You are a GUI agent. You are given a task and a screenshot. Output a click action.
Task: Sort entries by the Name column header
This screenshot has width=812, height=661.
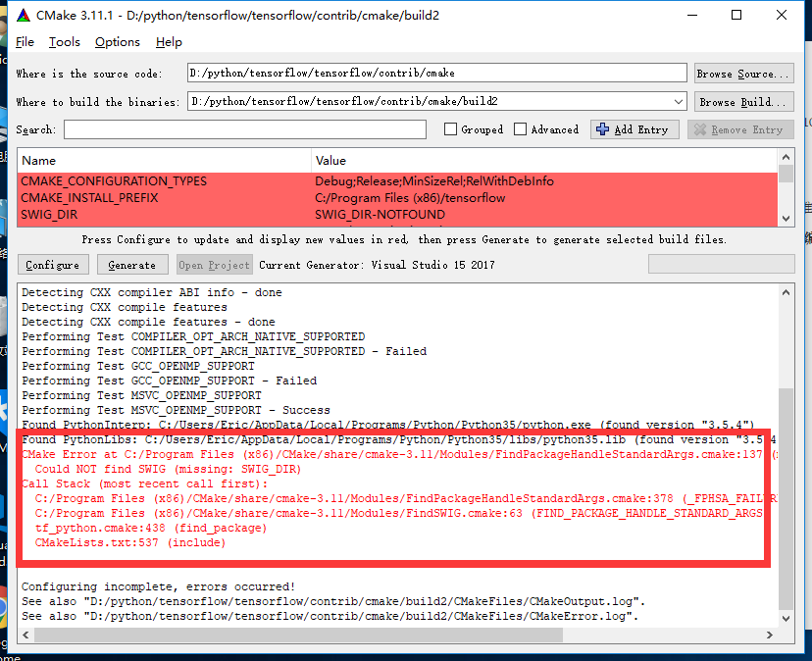[x=164, y=160]
